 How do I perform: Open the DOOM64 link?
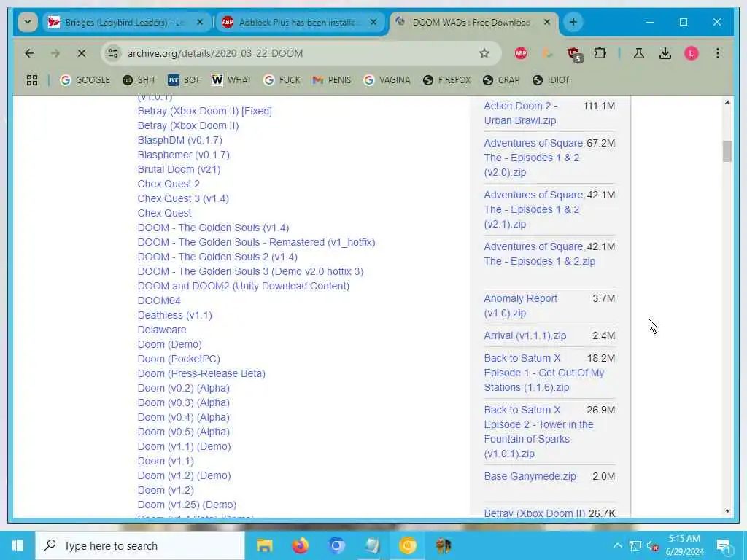tap(159, 300)
